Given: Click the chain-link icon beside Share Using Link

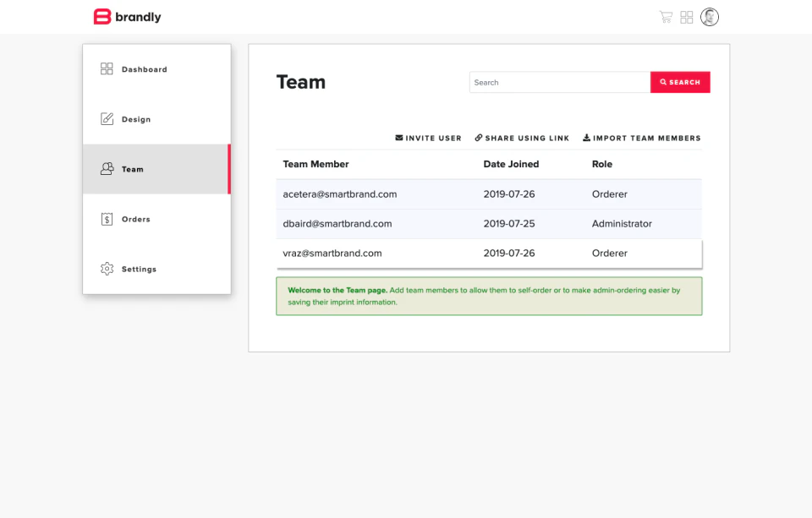Looking at the screenshot, I should [x=479, y=138].
